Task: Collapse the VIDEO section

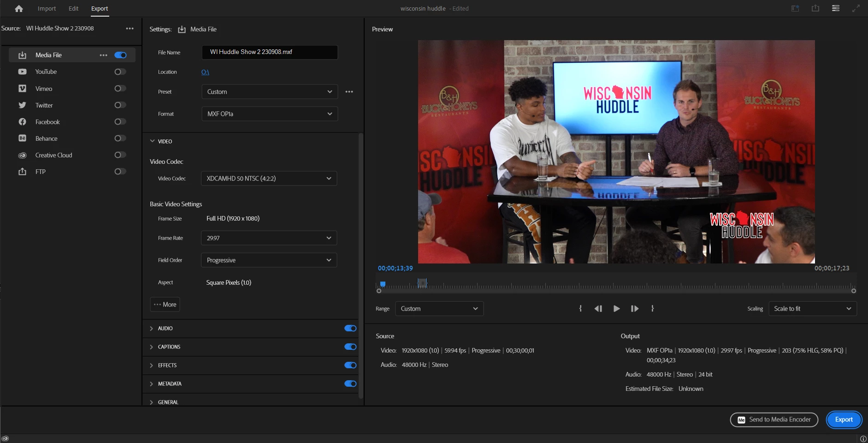Action: click(x=152, y=141)
